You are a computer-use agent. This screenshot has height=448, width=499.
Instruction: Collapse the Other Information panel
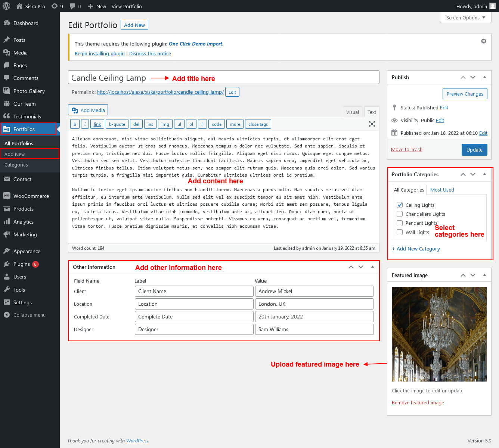tap(372, 267)
